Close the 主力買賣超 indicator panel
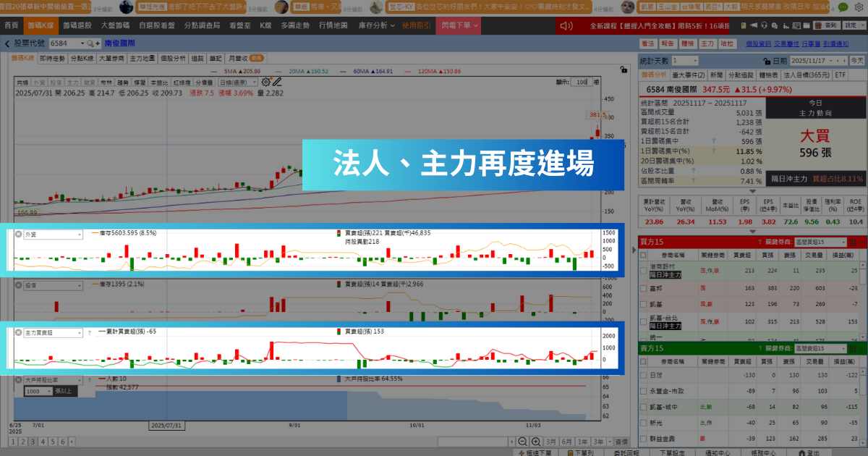The height and width of the screenshot is (456, 868). (18, 333)
